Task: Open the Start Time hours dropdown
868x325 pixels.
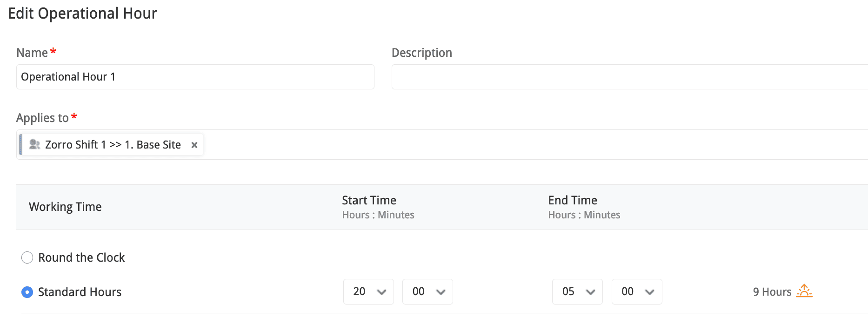Action: tap(368, 292)
